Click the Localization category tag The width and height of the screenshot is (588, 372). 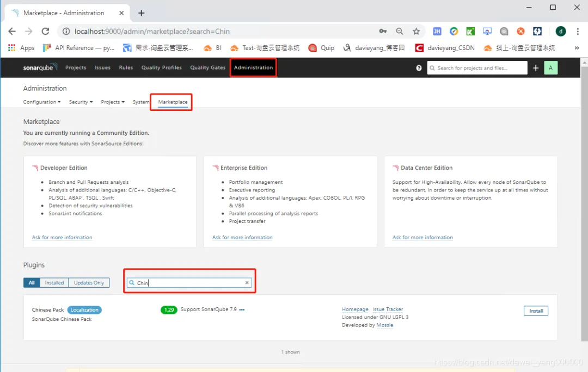click(x=84, y=310)
